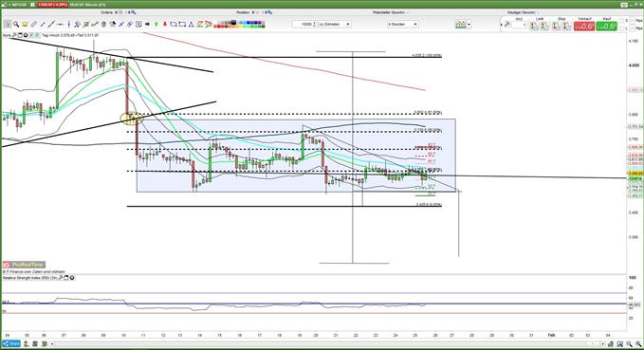The image size is (644, 350).
Task: Choose the horizontal line tool
Action: 60,25
